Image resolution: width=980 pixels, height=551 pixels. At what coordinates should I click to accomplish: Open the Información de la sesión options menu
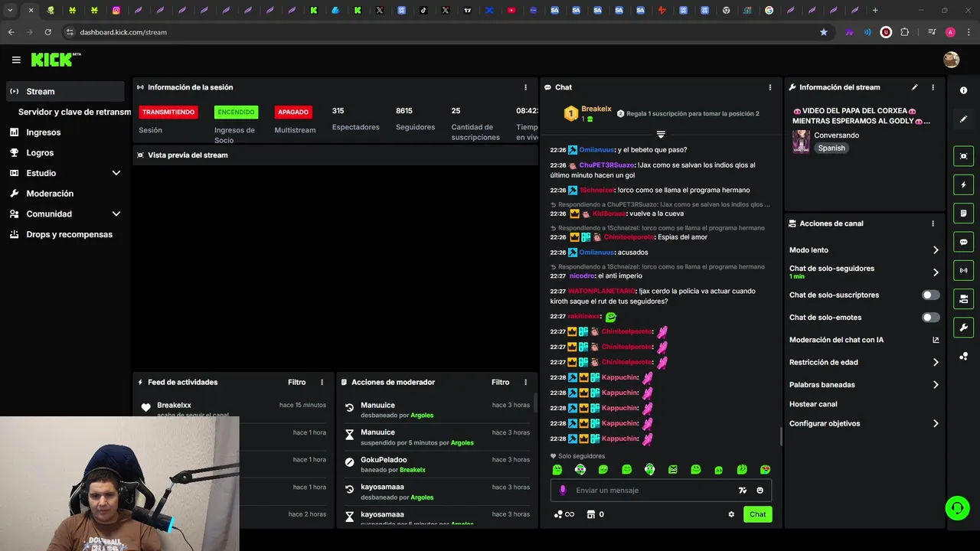[525, 87]
